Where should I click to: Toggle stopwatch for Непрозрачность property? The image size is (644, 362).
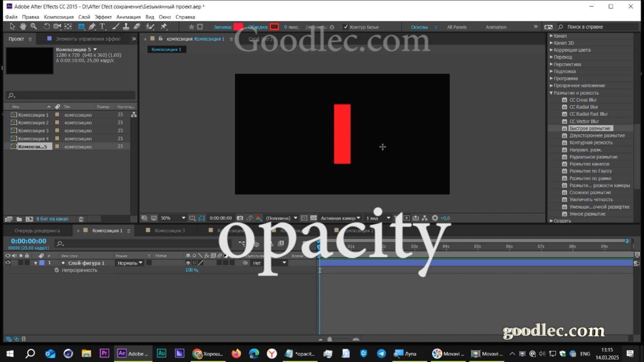57,270
